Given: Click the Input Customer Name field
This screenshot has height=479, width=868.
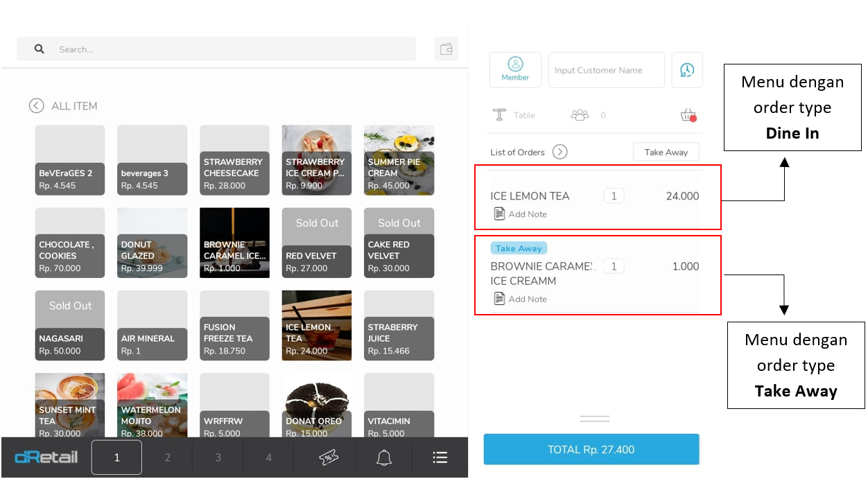Looking at the screenshot, I should 606,70.
